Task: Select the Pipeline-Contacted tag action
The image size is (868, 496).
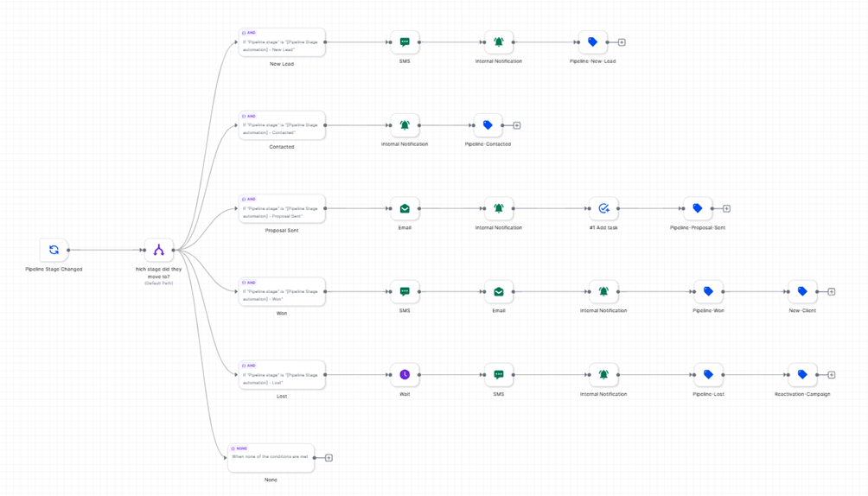Action: point(488,125)
